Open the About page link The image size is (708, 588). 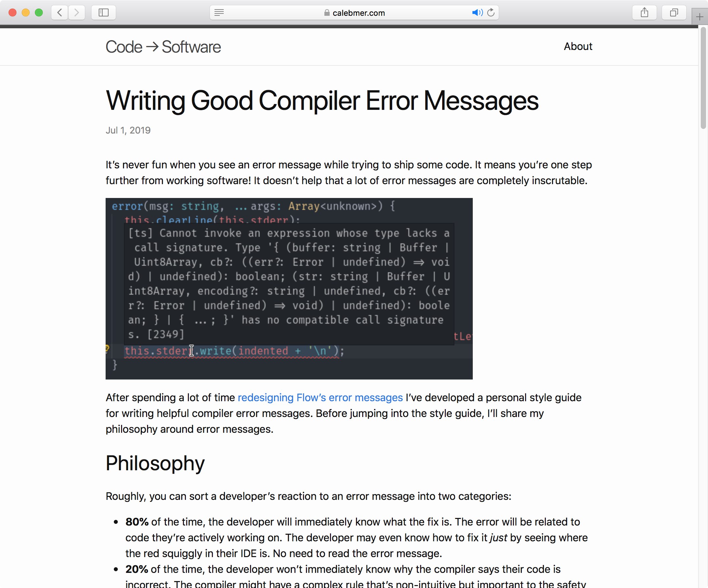(x=578, y=46)
